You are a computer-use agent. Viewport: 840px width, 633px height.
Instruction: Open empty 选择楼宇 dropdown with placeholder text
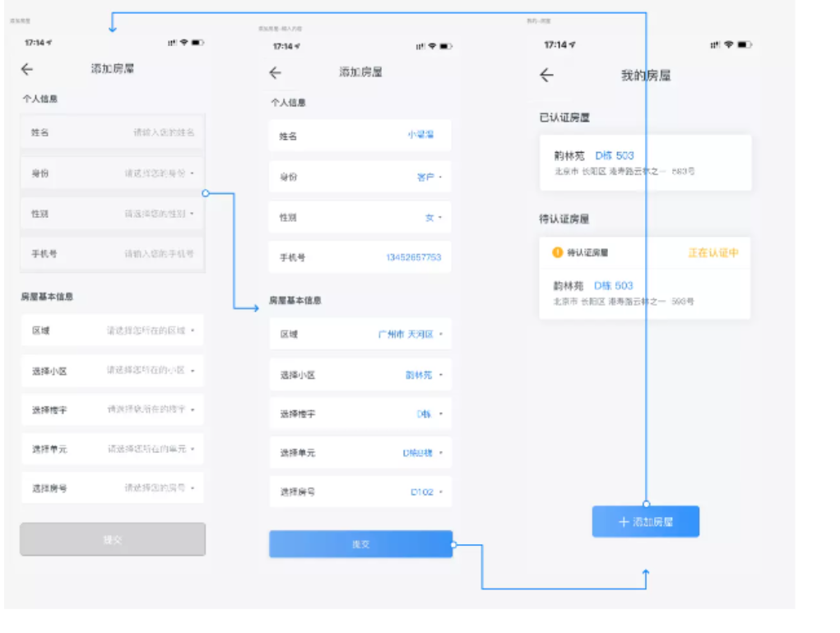point(112,409)
